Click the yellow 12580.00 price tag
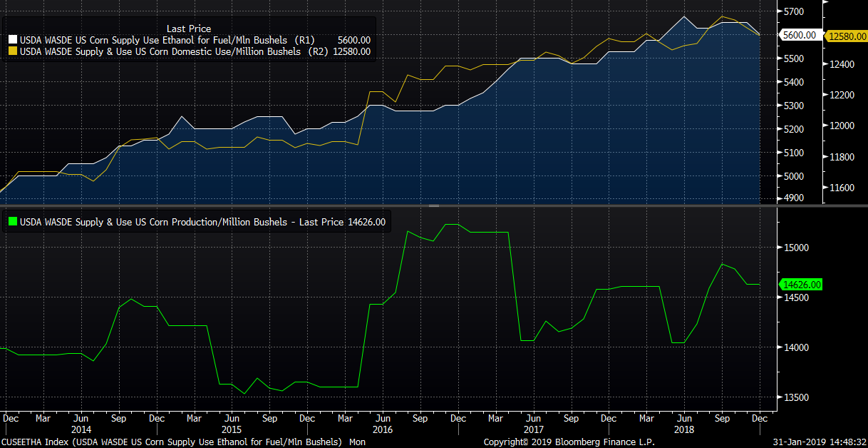This screenshot has width=868, height=448. pos(845,35)
